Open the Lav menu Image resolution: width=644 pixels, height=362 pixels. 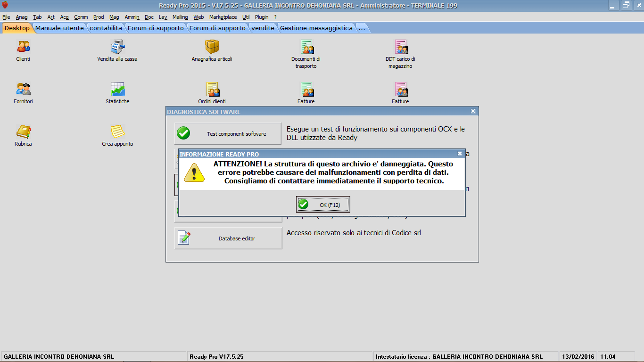point(163,17)
